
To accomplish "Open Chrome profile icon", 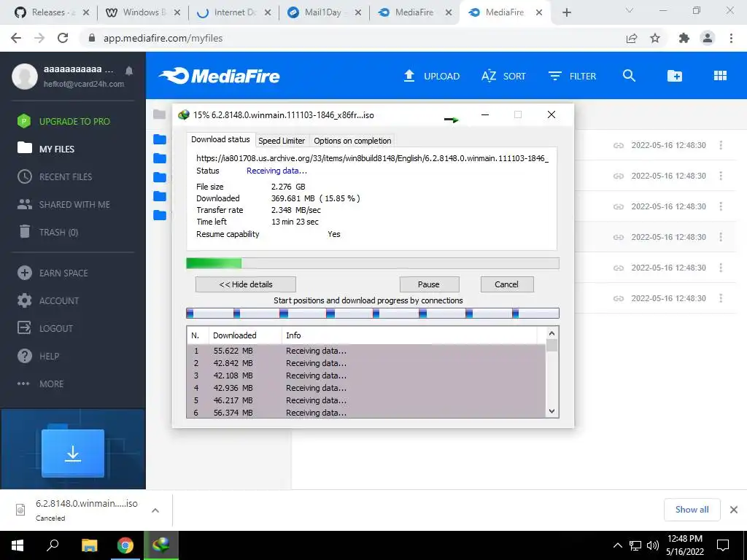I will [x=708, y=38].
